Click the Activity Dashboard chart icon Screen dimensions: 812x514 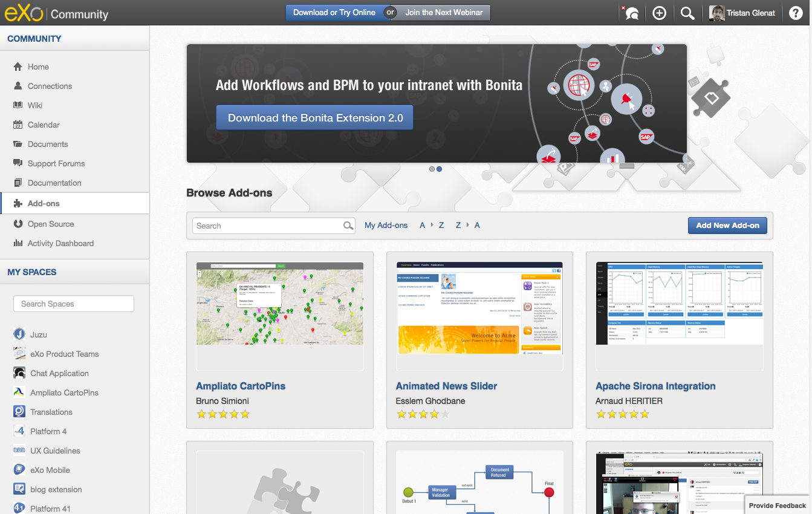coord(18,243)
